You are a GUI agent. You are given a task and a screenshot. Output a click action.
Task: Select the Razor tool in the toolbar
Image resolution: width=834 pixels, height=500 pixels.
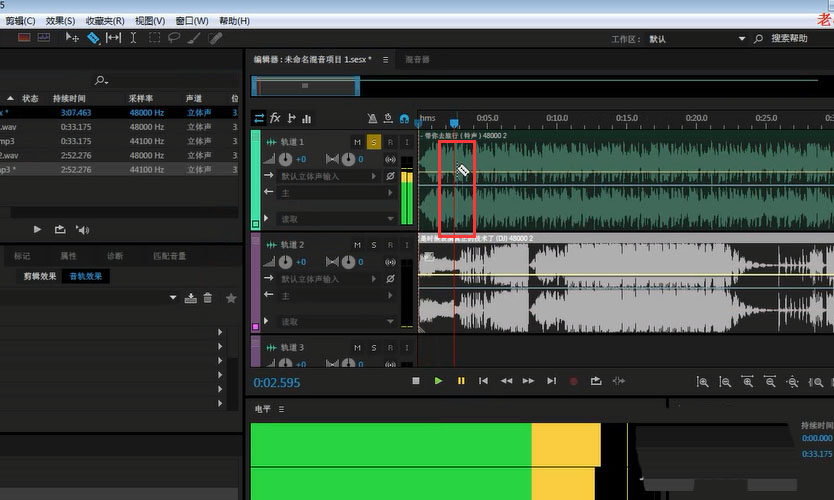[92, 38]
